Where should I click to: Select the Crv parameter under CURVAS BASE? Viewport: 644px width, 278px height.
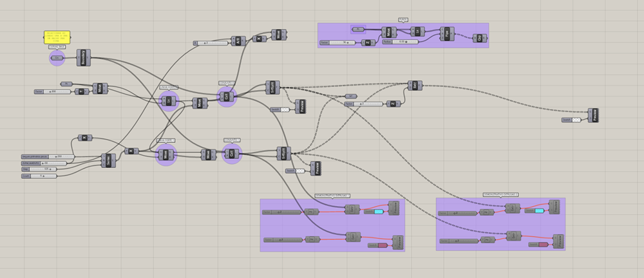click(57, 58)
